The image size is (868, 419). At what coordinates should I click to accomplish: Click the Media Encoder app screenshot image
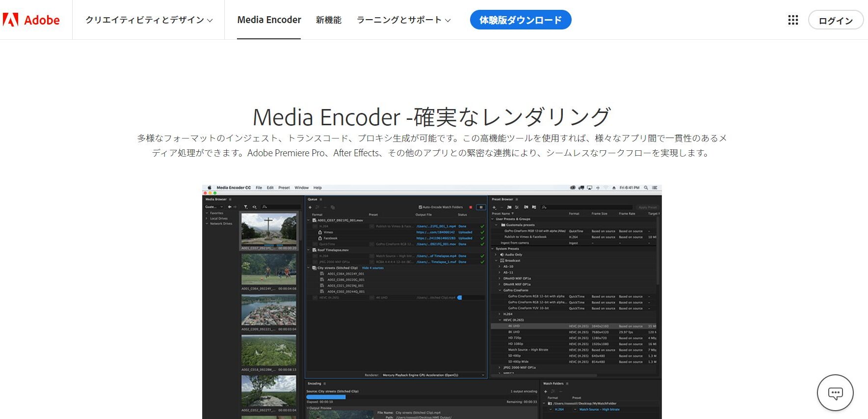pyautogui.click(x=432, y=302)
